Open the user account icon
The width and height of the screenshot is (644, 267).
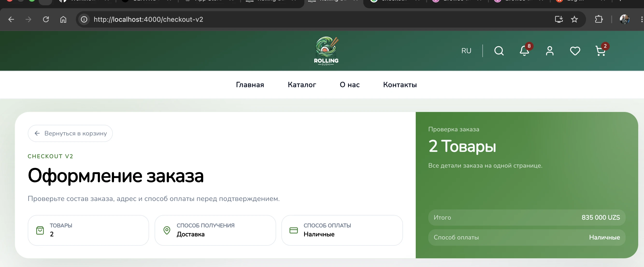tap(550, 51)
